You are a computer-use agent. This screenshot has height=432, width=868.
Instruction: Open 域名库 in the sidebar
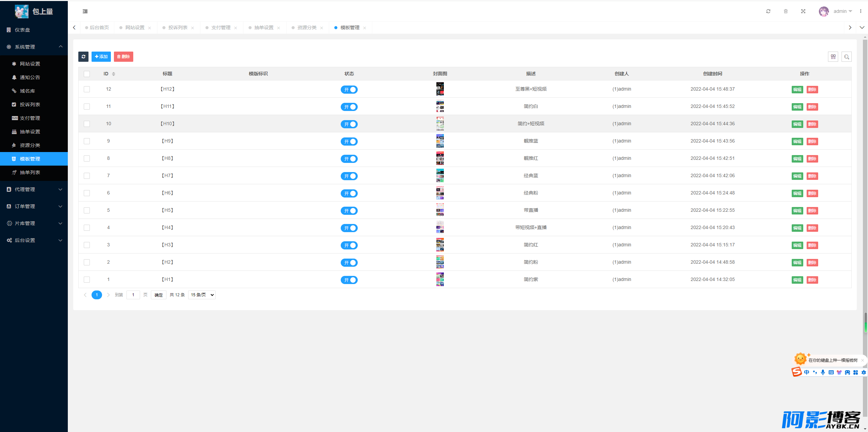[x=27, y=91]
